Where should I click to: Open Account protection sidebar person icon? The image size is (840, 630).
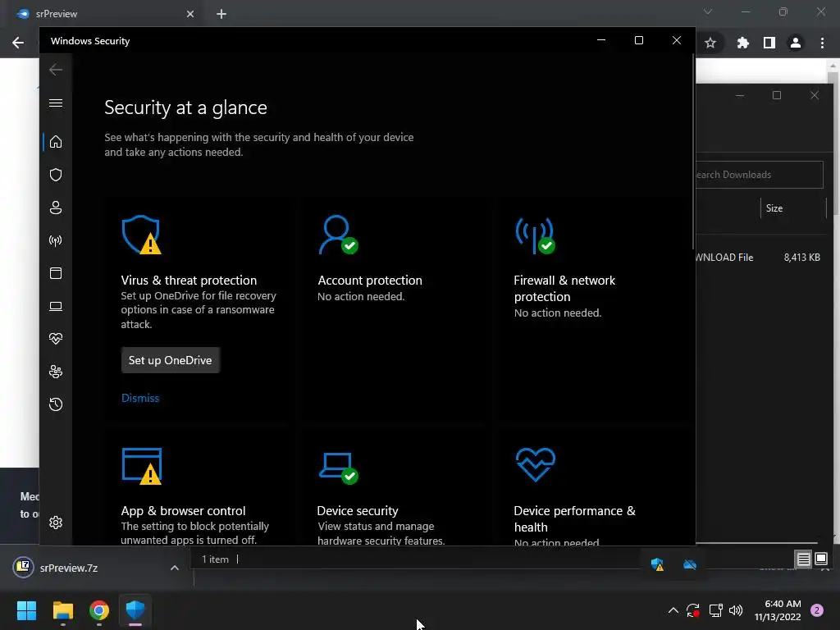tap(56, 208)
